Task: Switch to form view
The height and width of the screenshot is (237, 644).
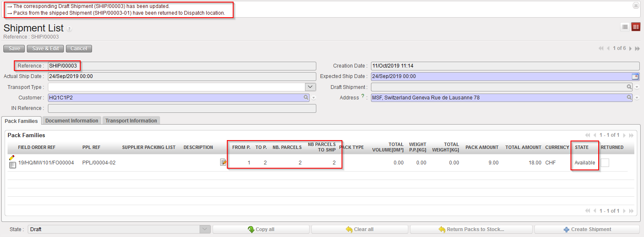Action: click(x=636, y=27)
